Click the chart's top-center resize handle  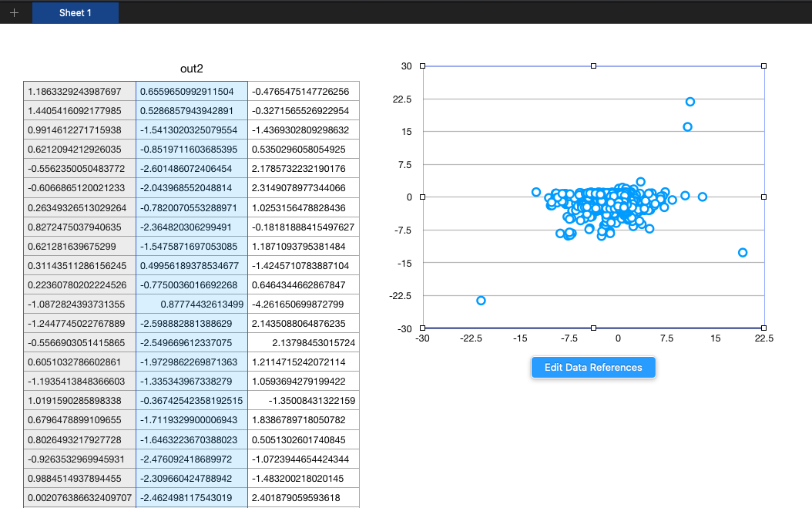point(593,66)
